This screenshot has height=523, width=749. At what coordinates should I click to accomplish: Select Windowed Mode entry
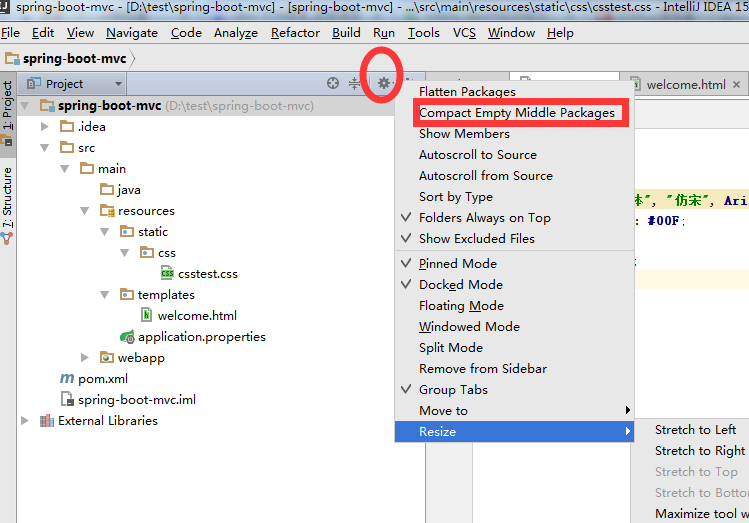click(514, 327)
